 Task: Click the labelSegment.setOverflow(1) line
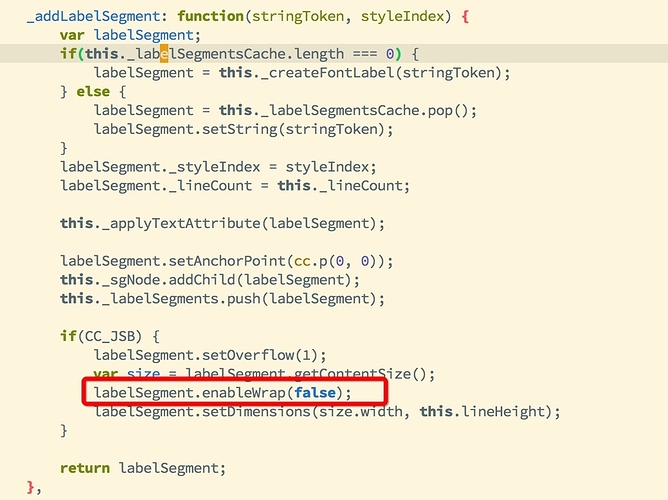(210, 355)
